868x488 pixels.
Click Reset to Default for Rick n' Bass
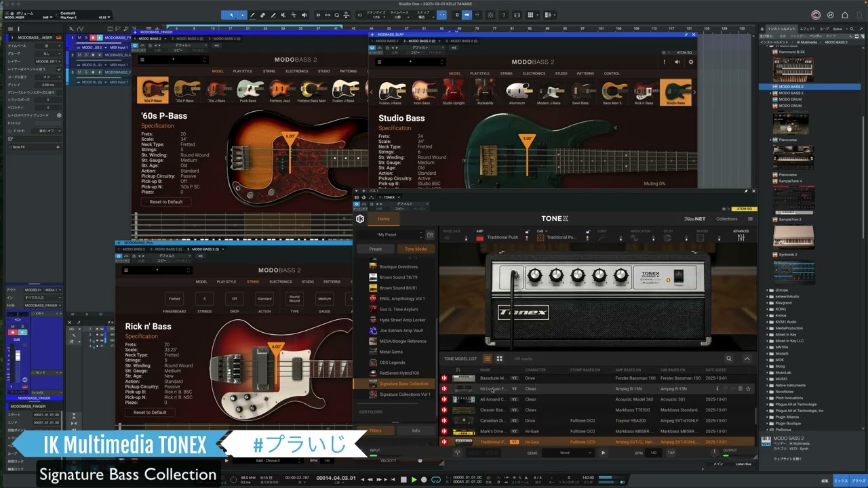click(x=150, y=412)
